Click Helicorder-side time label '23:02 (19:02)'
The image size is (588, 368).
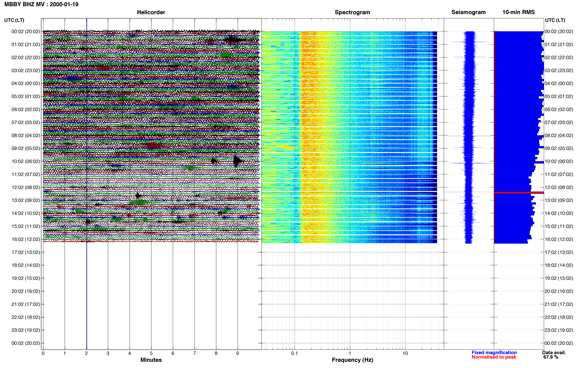[26, 330]
